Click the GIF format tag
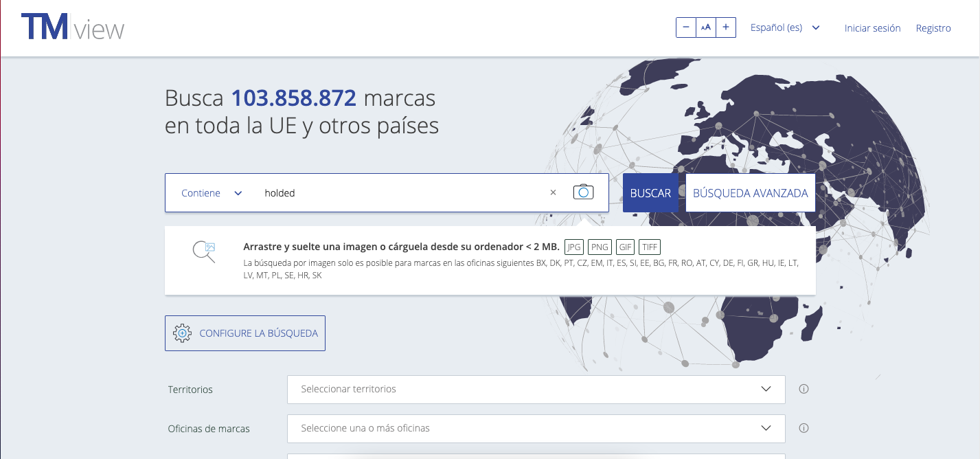Screen dimensions: 980x459 click(x=625, y=247)
